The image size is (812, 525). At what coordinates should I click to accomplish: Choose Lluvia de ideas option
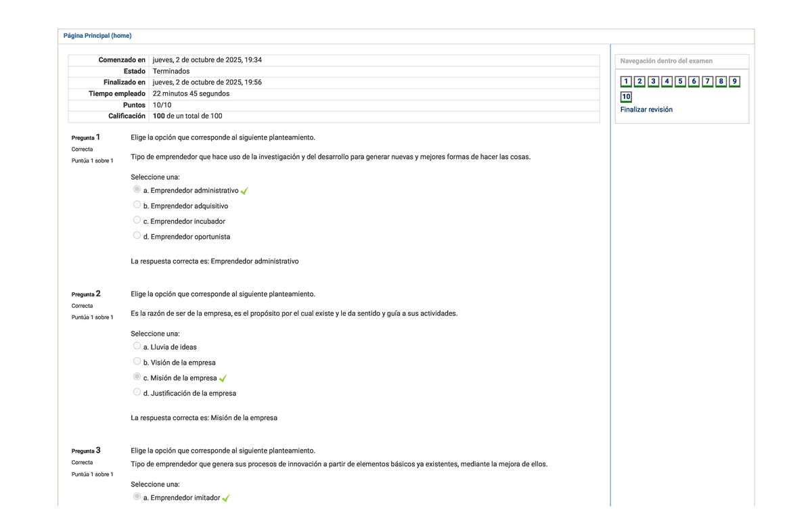click(x=137, y=346)
